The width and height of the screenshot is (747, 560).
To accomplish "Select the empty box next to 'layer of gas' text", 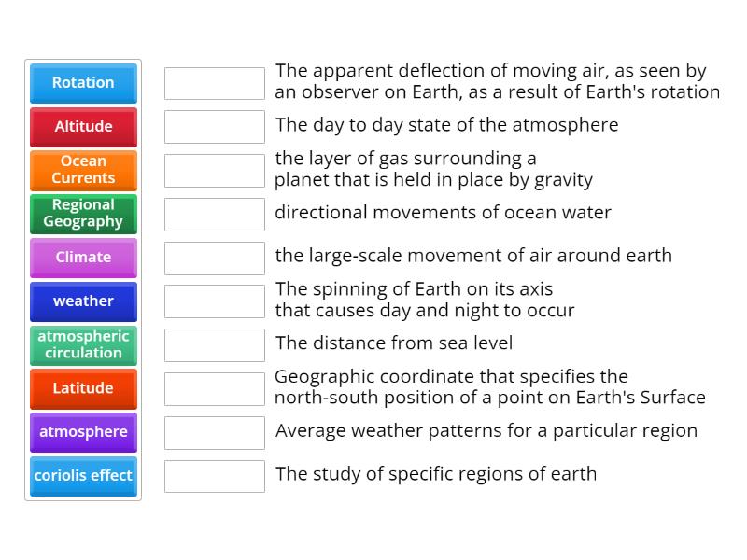I will (x=214, y=170).
